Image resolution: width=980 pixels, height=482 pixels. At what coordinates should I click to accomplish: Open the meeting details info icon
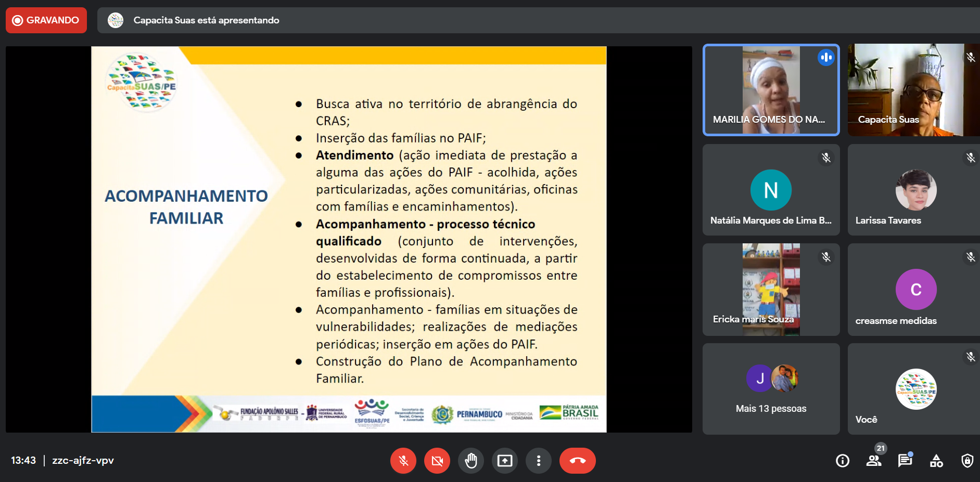pyautogui.click(x=842, y=461)
